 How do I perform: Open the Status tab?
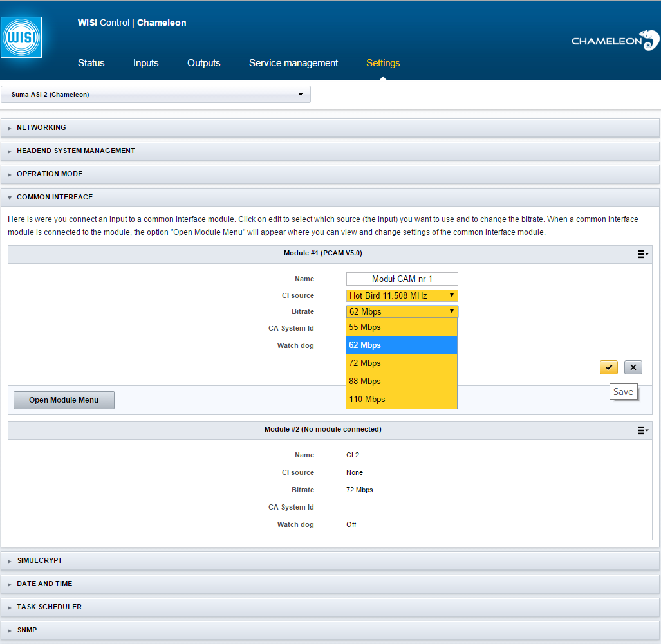pyautogui.click(x=91, y=63)
